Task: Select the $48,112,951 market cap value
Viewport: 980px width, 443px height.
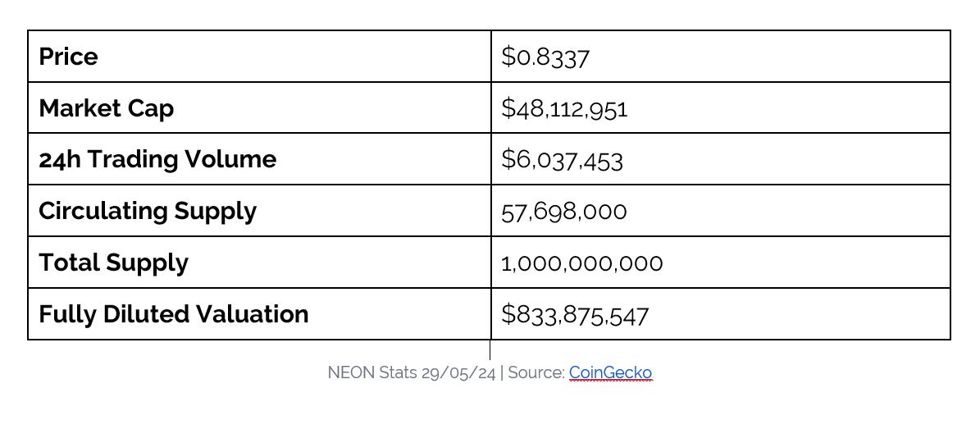Action: [x=564, y=109]
